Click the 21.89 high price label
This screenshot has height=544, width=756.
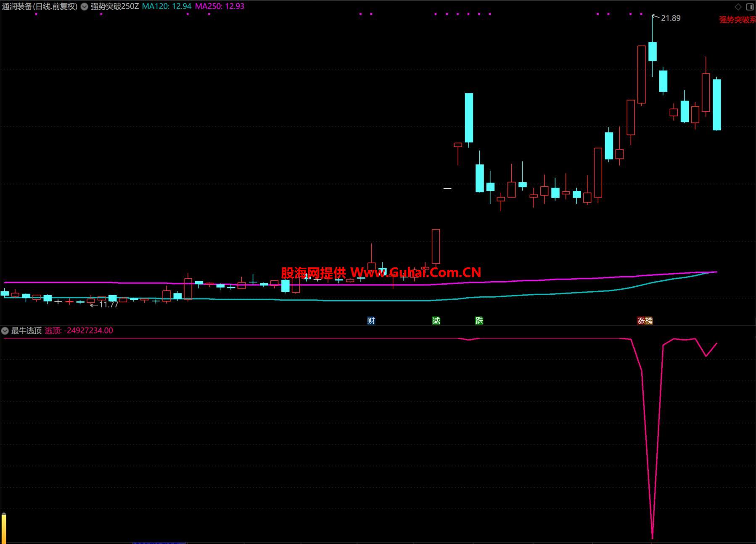pyautogui.click(x=670, y=18)
